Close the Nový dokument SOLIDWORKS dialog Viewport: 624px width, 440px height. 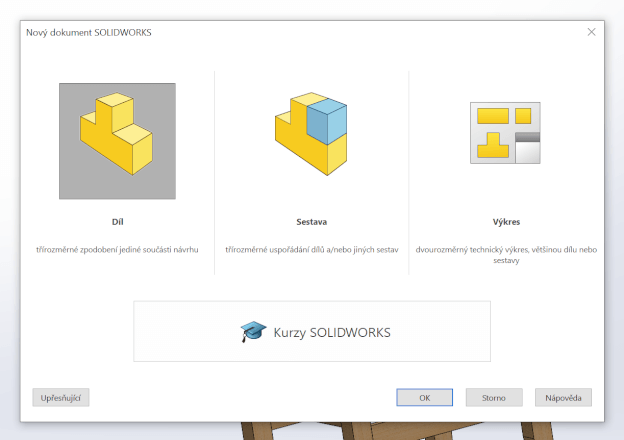coord(591,32)
